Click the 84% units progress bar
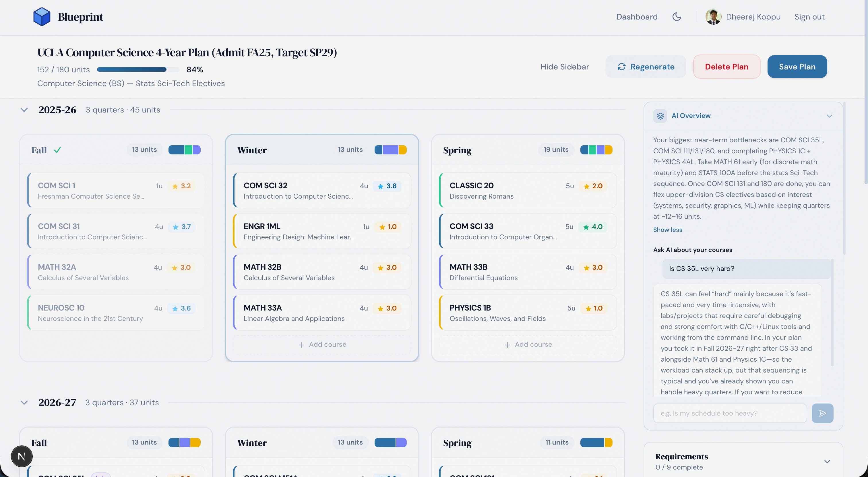 coord(138,69)
